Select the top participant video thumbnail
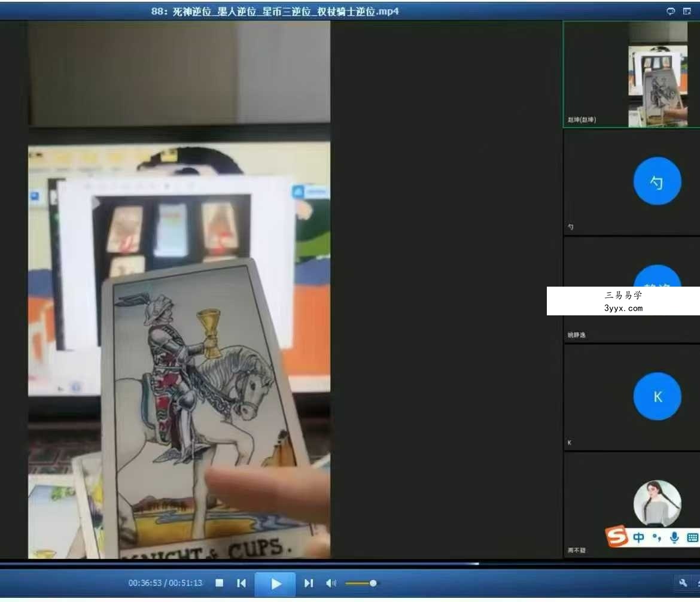 pos(631,75)
